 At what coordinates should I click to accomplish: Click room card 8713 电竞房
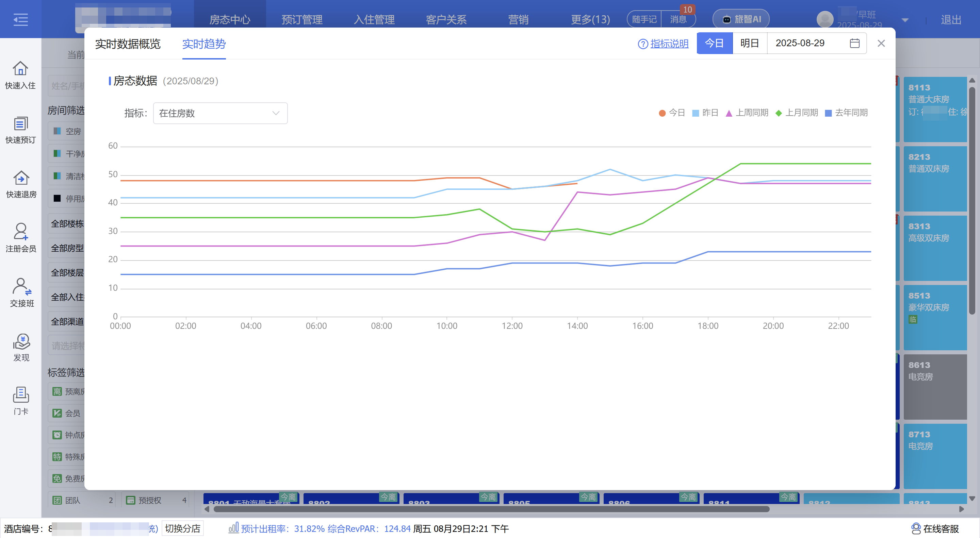[x=935, y=456]
